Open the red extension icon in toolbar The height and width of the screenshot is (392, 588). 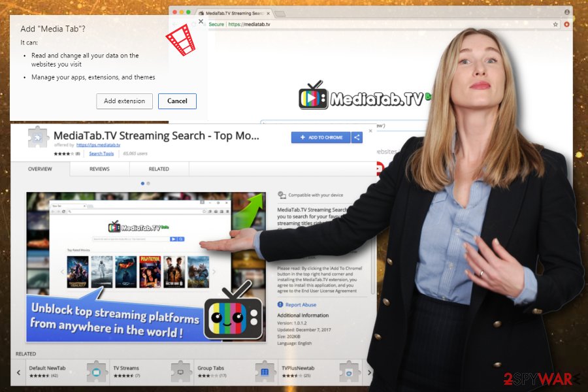click(566, 24)
